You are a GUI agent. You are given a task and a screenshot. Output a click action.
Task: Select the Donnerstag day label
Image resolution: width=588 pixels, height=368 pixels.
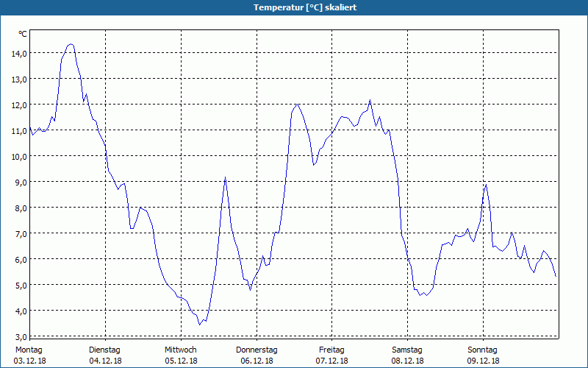[257, 350]
